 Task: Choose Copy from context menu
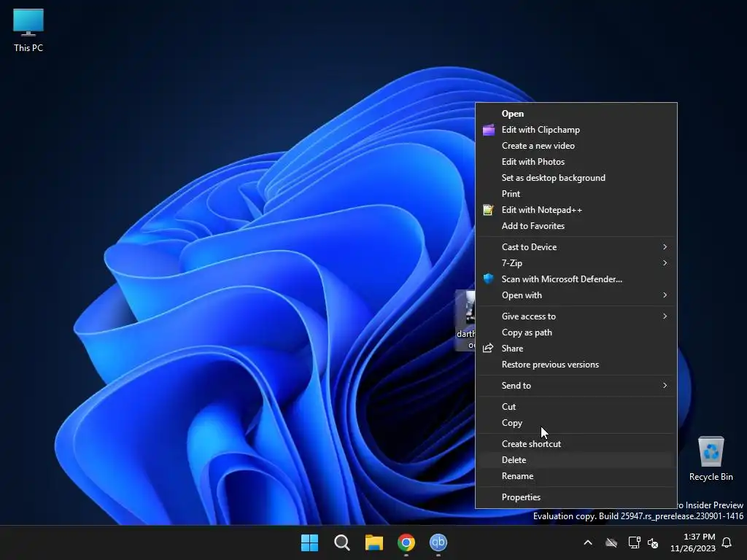576,422
